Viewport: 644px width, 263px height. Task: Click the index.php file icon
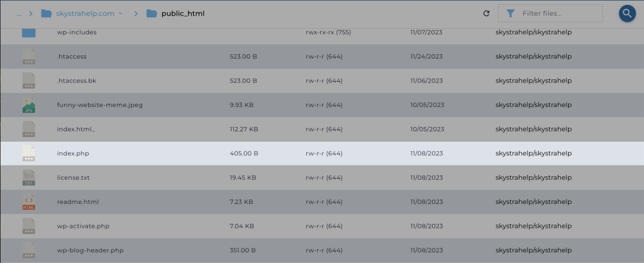29,154
